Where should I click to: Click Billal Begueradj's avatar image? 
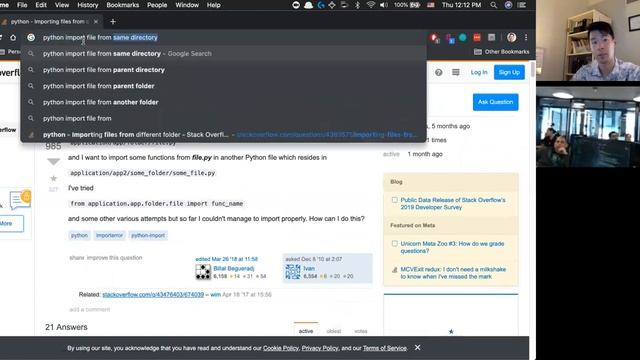203,272
